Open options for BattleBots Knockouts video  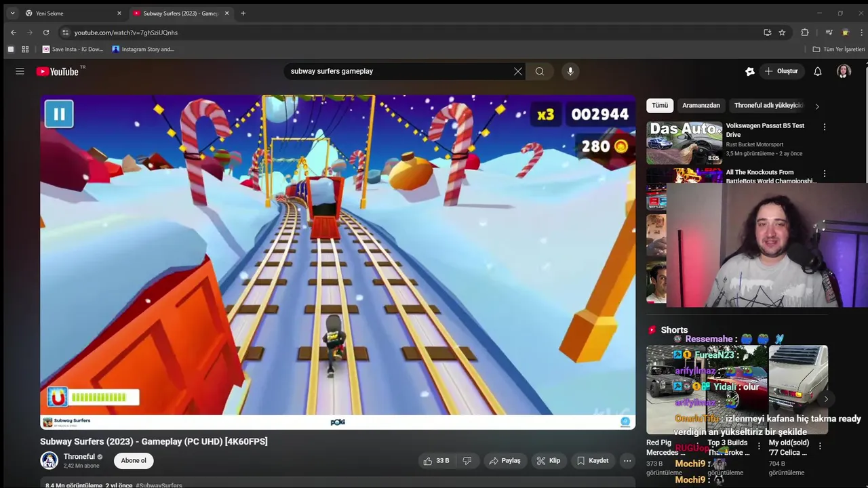[825, 174]
